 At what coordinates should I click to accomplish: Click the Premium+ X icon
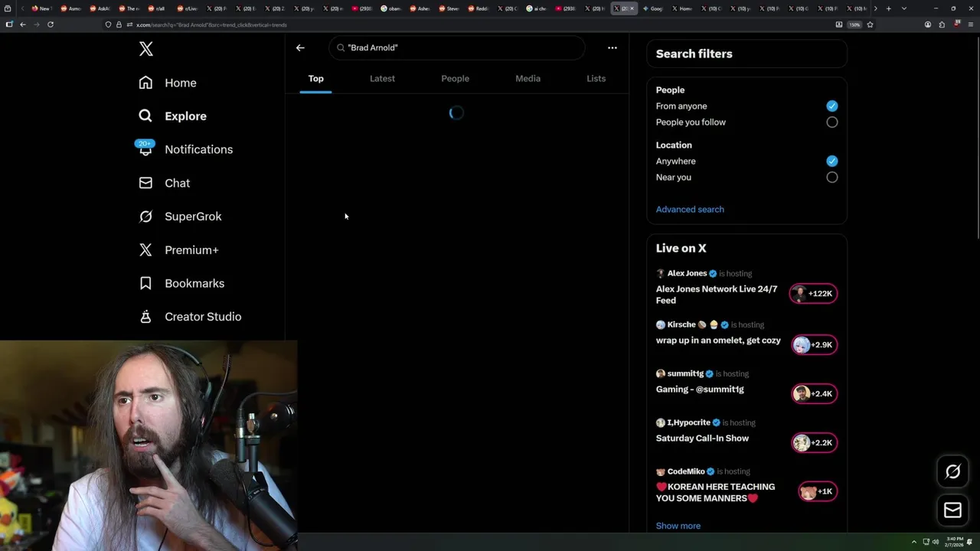coord(145,249)
